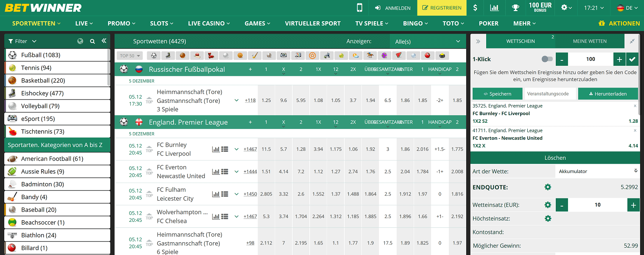
Task: Select the basketball icon in sport filter row
Action: (x=182, y=56)
